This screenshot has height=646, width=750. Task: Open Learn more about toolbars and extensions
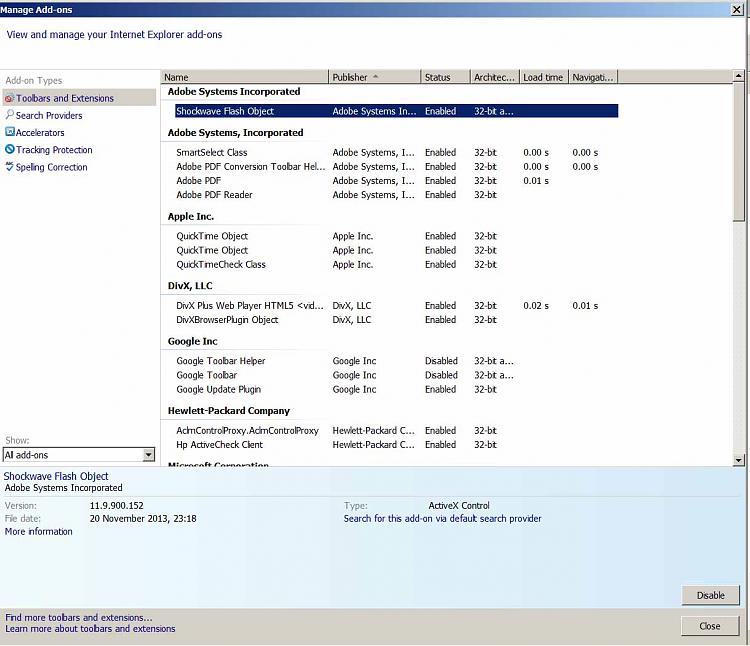90,629
